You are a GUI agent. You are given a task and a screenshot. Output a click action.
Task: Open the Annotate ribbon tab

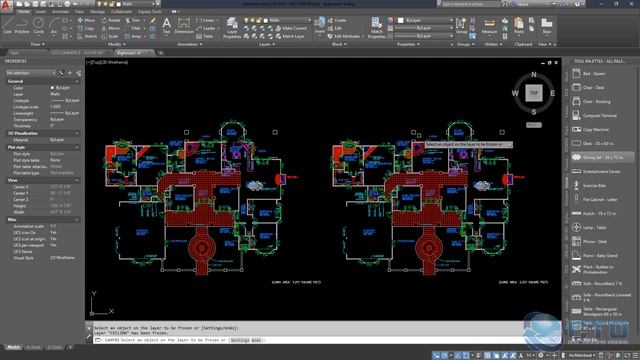[60, 12]
